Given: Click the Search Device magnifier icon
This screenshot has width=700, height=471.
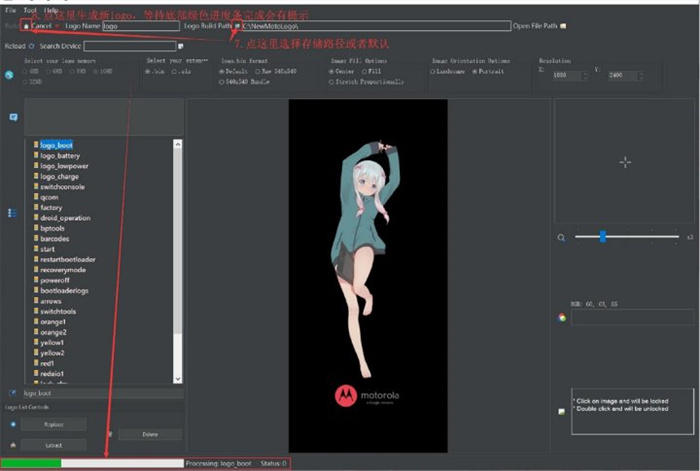Looking at the screenshot, I should pos(32,46).
